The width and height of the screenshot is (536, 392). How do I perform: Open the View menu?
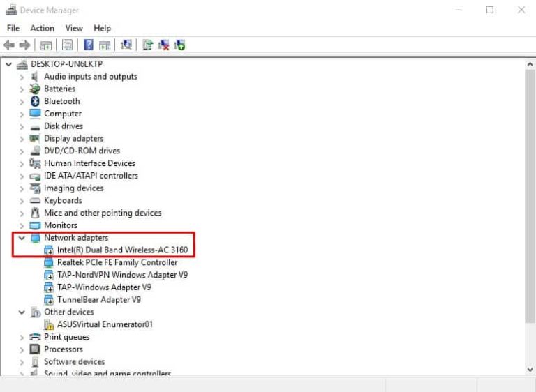[74, 28]
